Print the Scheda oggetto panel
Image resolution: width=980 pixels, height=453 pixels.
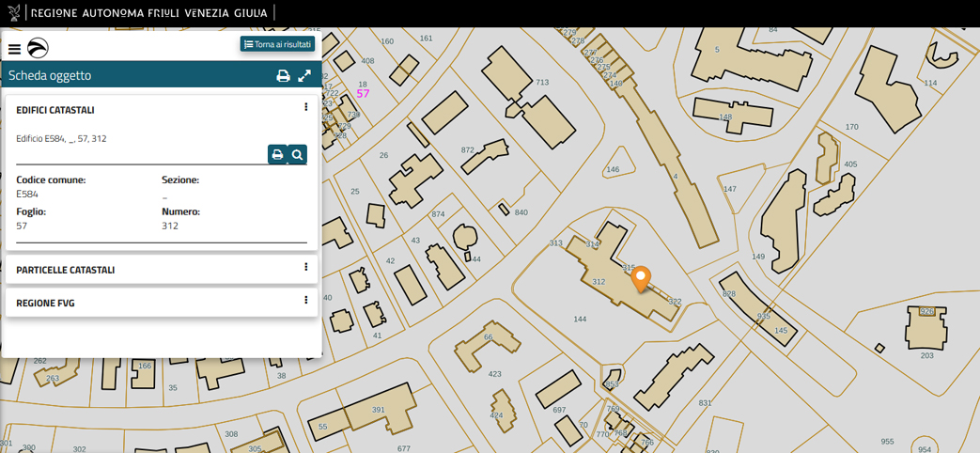[x=283, y=76]
